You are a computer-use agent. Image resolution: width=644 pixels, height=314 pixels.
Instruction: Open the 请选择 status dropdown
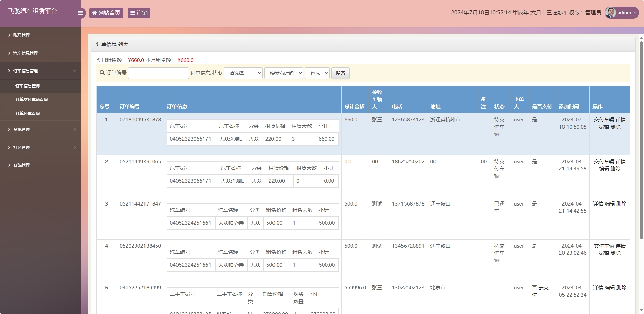243,73
